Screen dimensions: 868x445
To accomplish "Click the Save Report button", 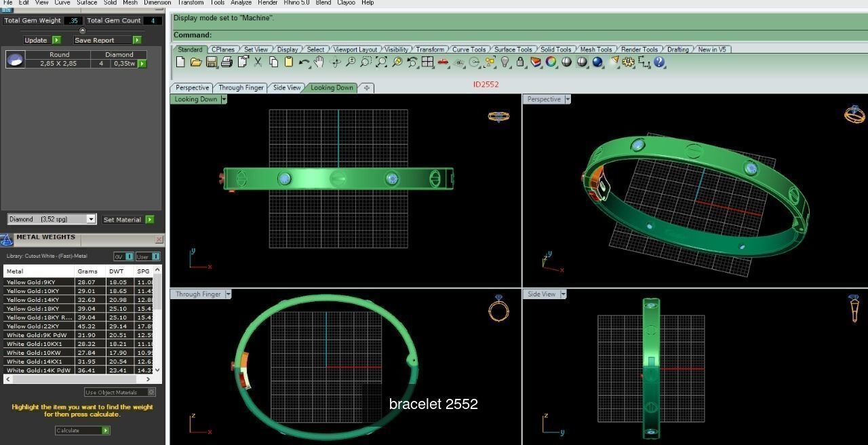I will pos(107,40).
